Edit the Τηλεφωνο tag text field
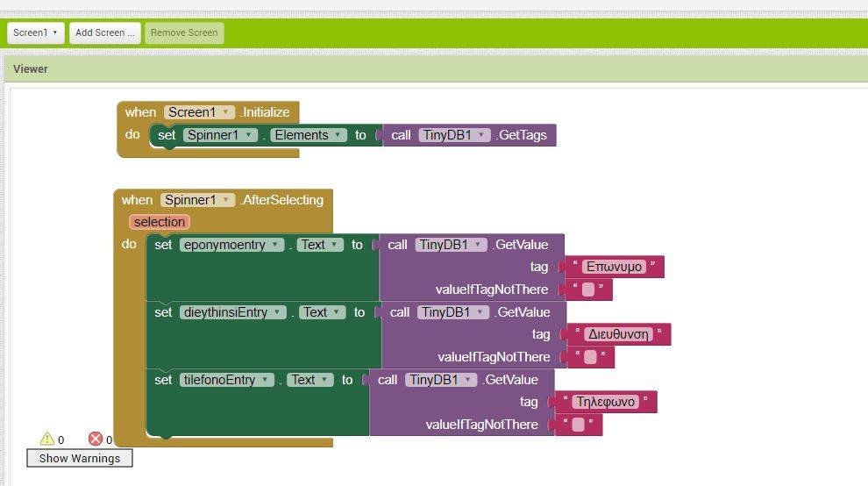 pos(605,402)
